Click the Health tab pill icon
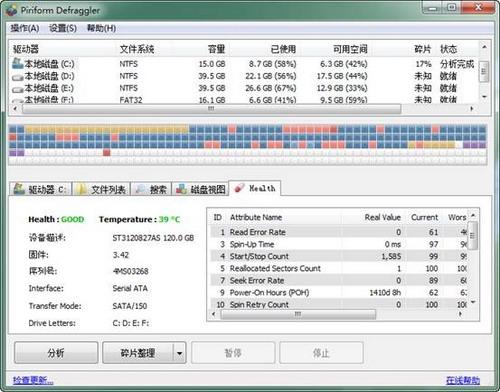The image size is (500, 392). pyautogui.click(x=239, y=188)
